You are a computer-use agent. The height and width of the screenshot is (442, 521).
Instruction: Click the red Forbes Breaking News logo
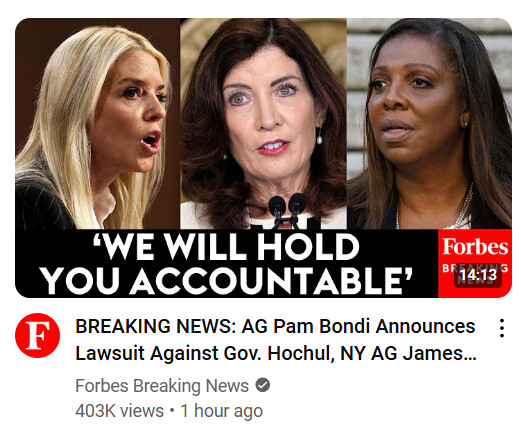475,263
